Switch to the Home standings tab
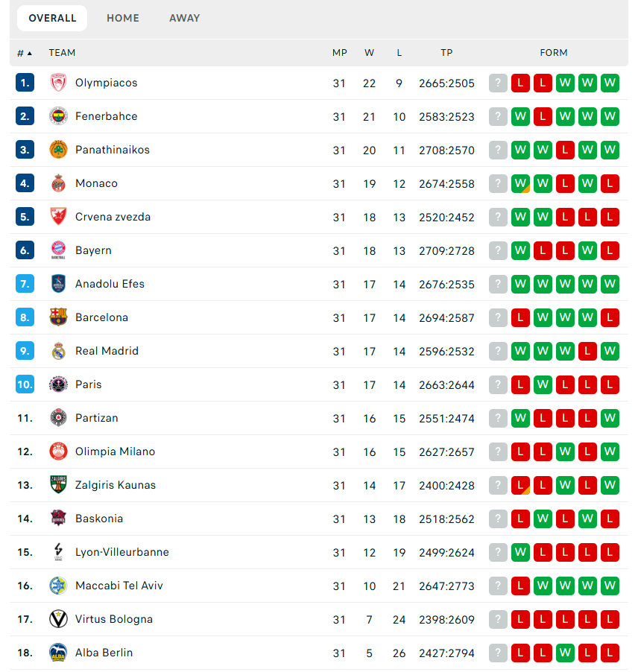 click(123, 18)
